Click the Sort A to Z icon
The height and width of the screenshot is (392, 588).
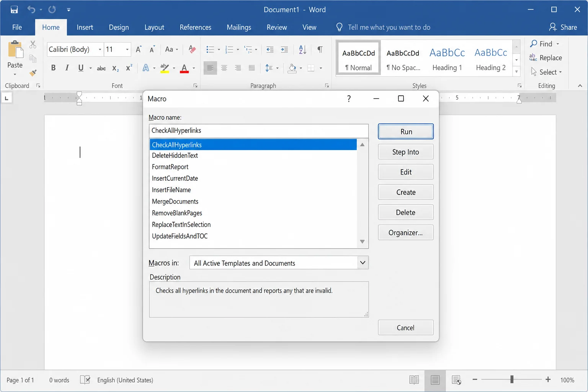[302, 49]
